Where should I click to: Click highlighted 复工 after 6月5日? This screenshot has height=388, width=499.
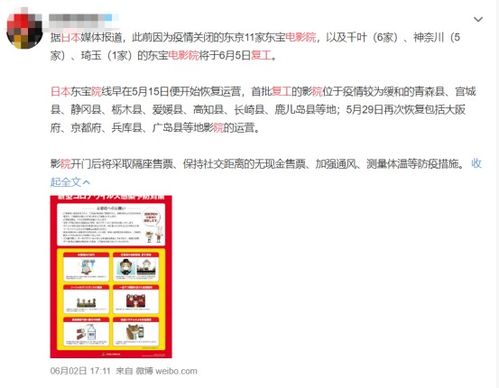[x=261, y=55]
